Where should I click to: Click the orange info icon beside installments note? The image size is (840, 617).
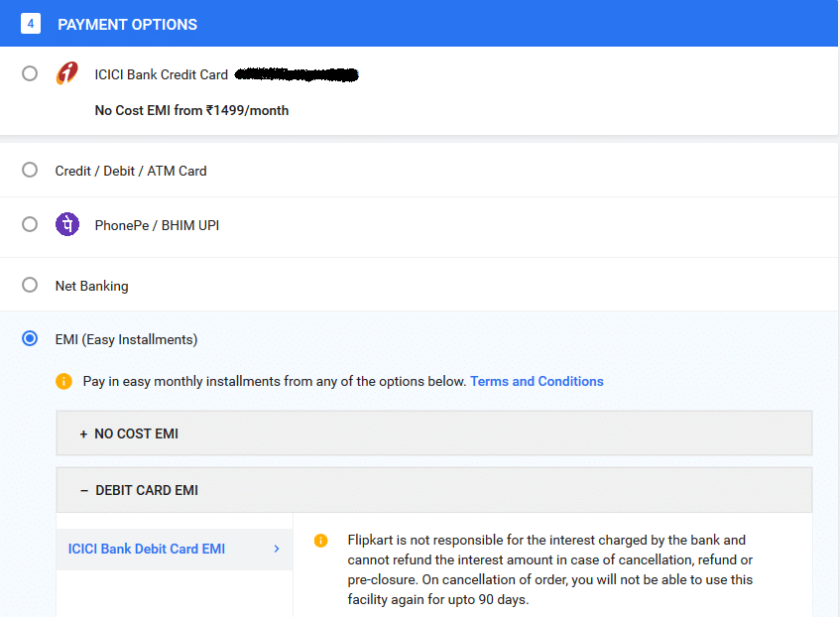coord(63,381)
